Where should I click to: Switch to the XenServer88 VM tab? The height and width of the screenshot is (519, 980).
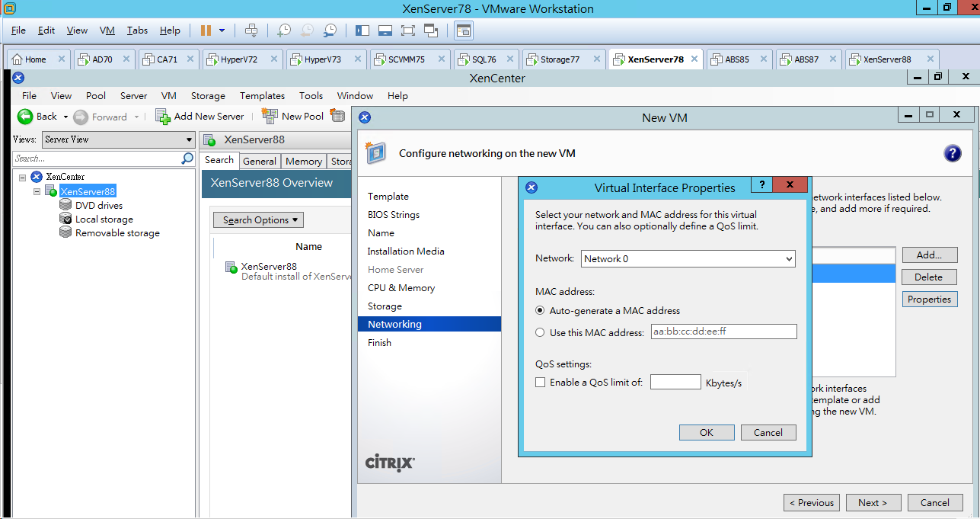coord(892,59)
